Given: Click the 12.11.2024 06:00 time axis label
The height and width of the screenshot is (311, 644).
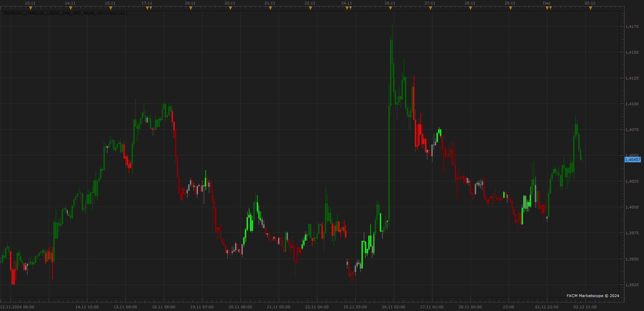Looking at the screenshot, I should tap(17, 307).
